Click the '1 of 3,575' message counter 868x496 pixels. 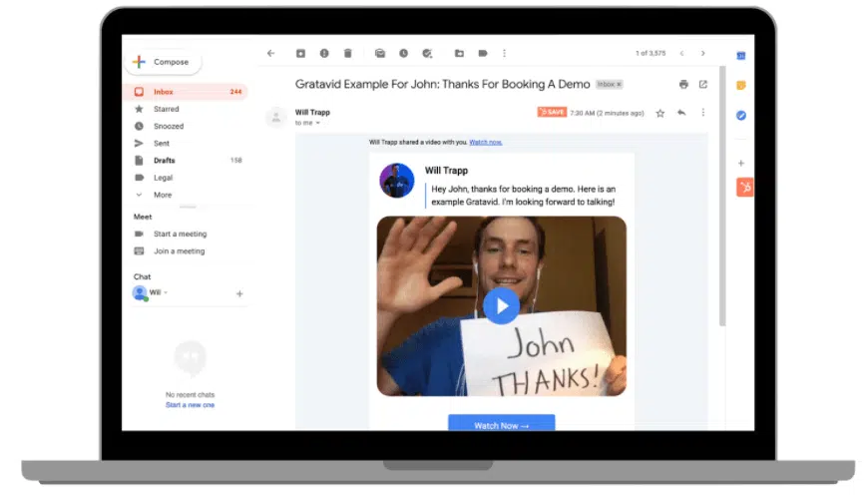point(651,53)
